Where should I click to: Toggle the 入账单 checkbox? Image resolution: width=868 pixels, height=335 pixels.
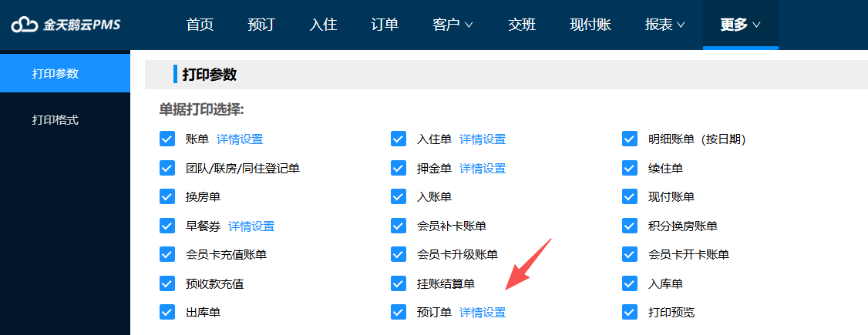(x=399, y=196)
